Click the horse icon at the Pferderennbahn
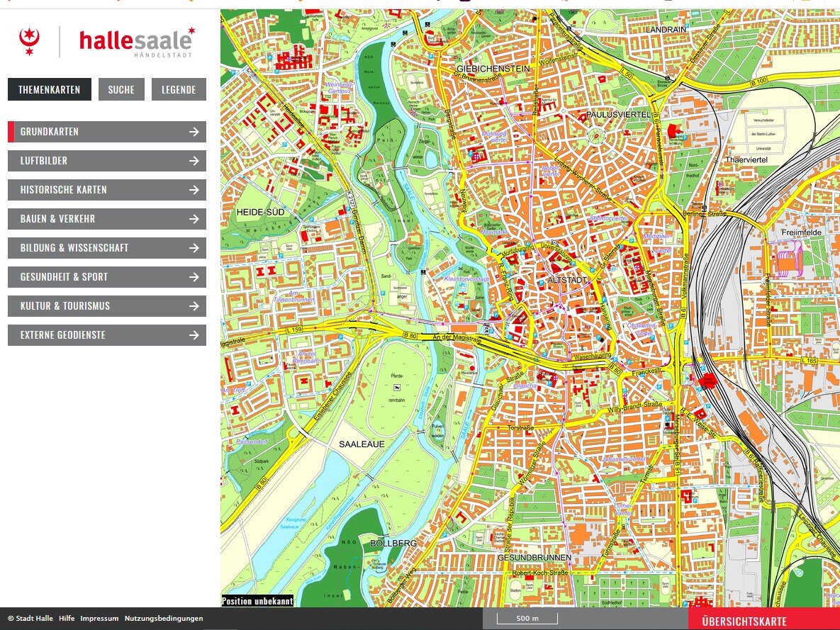This screenshot has width=840, height=630. point(397,386)
